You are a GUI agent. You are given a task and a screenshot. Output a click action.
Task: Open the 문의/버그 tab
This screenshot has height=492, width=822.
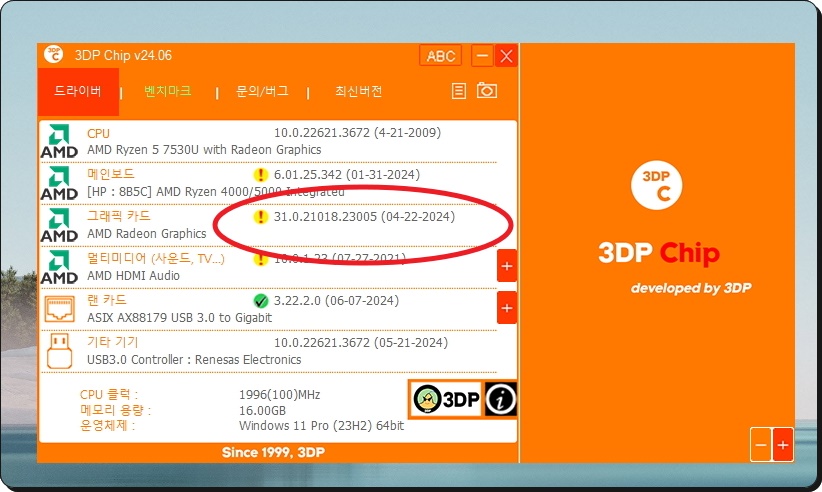pos(262,91)
